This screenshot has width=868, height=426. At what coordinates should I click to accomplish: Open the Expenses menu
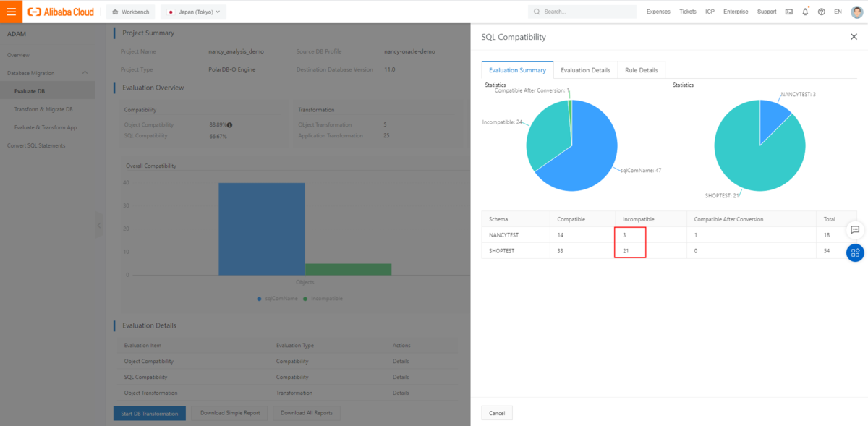658,12
